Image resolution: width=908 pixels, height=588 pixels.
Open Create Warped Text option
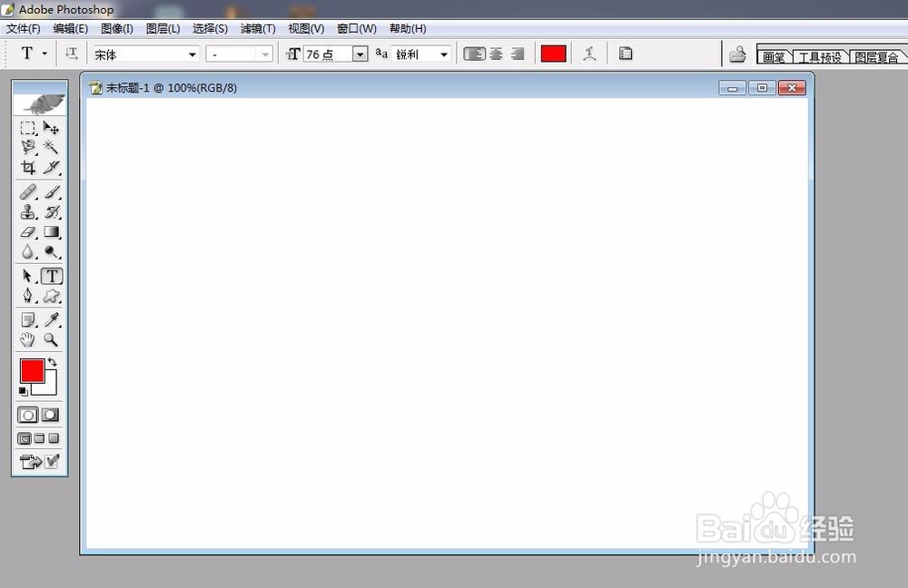point(589,54)
